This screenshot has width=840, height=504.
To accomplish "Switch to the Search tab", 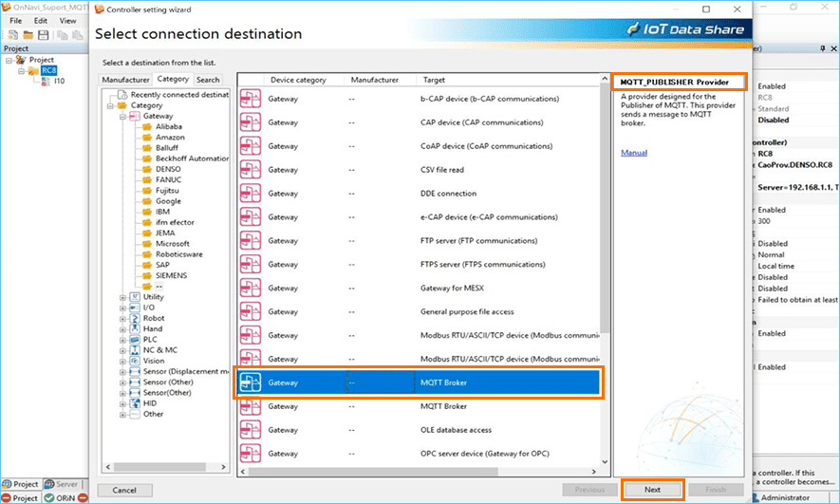I will (208, 80).
